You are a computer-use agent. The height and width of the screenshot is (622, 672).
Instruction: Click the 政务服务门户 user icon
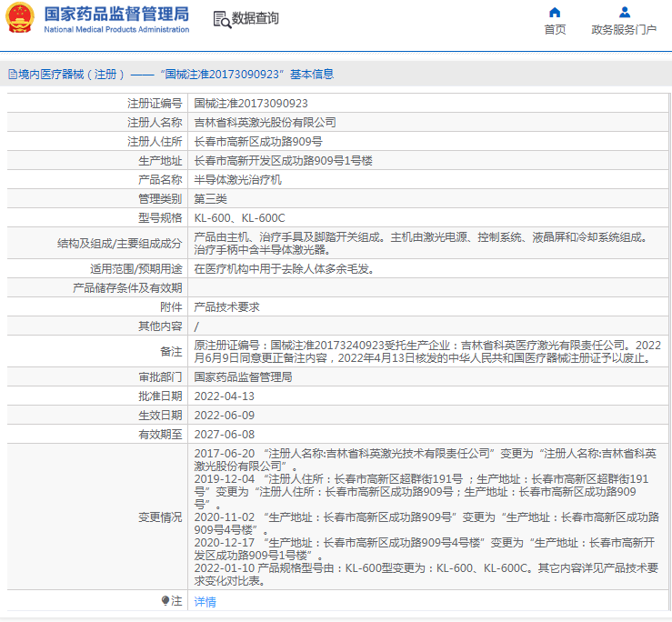pyautogui.click(x=625, y=13)
